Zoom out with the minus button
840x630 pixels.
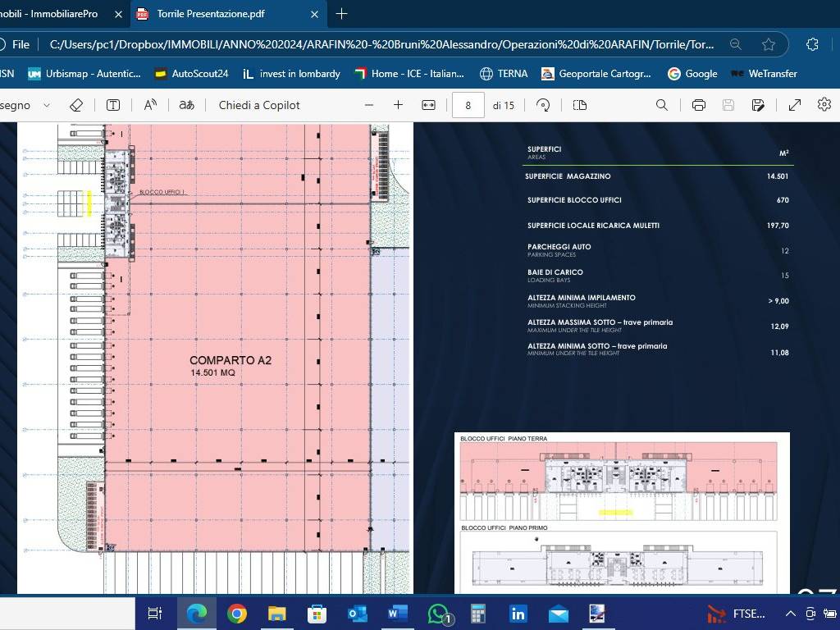point(369,105)
